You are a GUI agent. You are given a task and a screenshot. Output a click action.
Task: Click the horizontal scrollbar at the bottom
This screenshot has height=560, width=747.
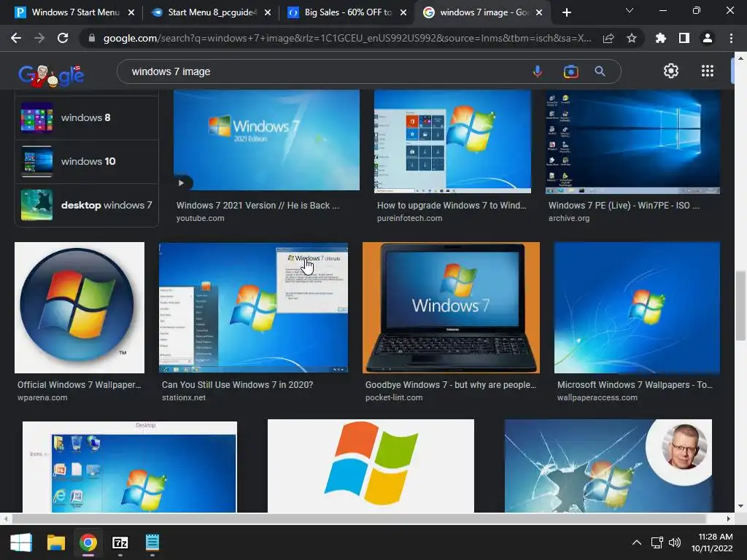(358, 518)
